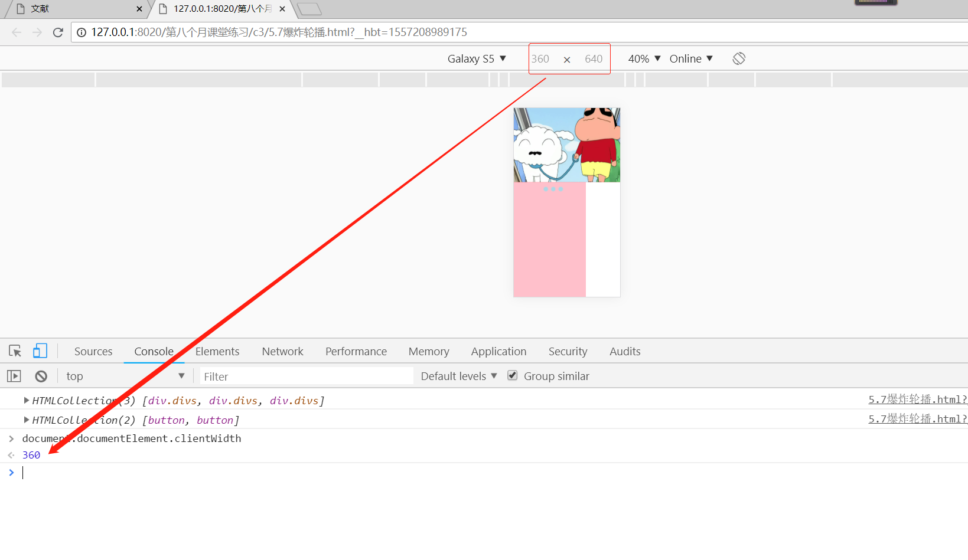
Task: Toggle the device toolbar icon
Action: (40, 351)
